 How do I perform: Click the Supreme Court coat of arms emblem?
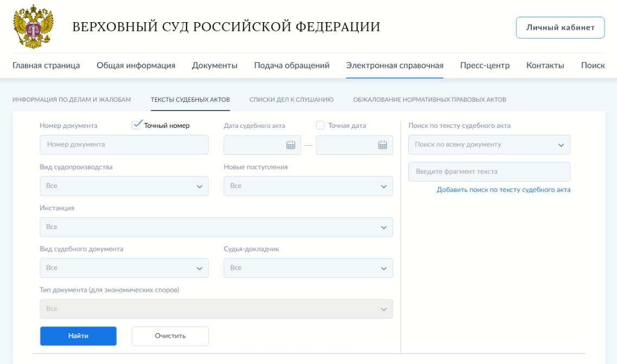pos(34,26)
